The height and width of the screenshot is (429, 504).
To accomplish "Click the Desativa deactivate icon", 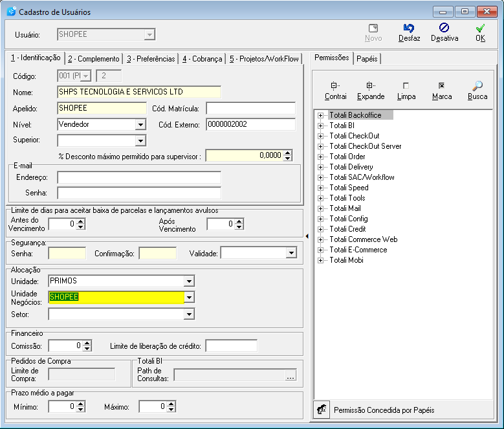I will [x=444, y=28].
